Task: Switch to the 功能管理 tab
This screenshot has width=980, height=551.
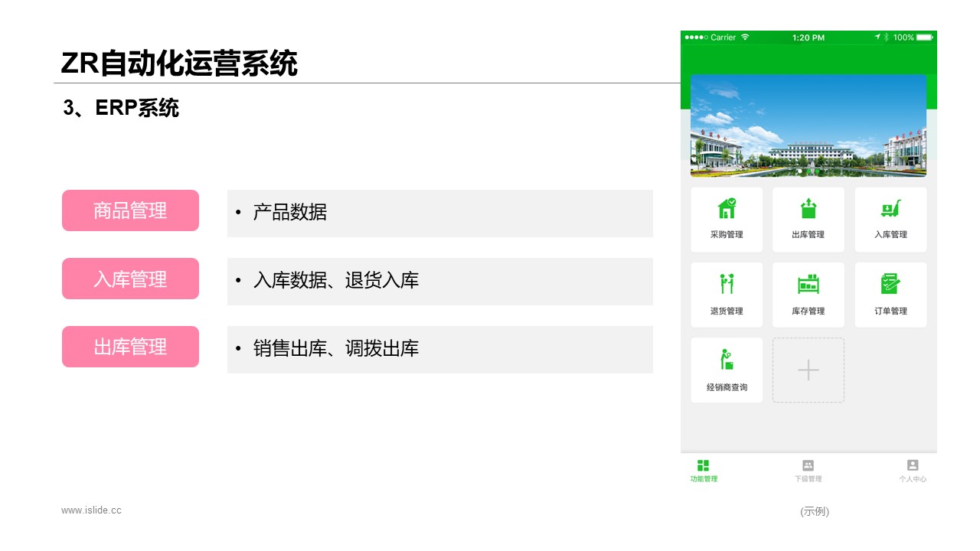Action: tap(703, 470)
